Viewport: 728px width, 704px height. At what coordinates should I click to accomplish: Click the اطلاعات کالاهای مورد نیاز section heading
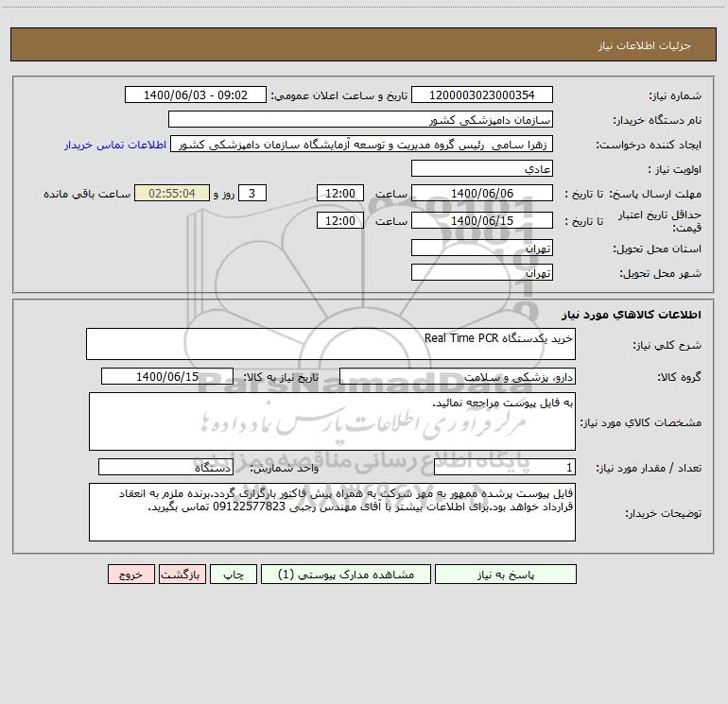coord(632,315)
